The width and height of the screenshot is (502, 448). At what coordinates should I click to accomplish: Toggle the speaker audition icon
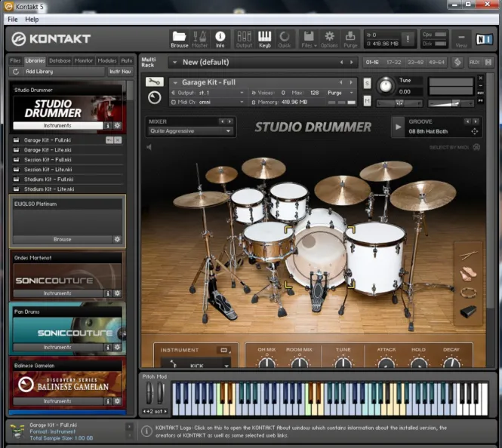click(x=149, y=147)
